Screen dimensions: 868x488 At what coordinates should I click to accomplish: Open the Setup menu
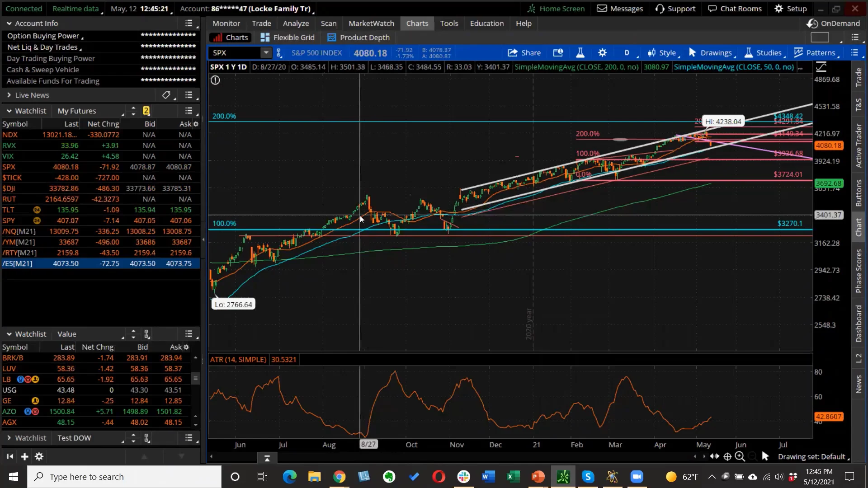click(790, 9)
